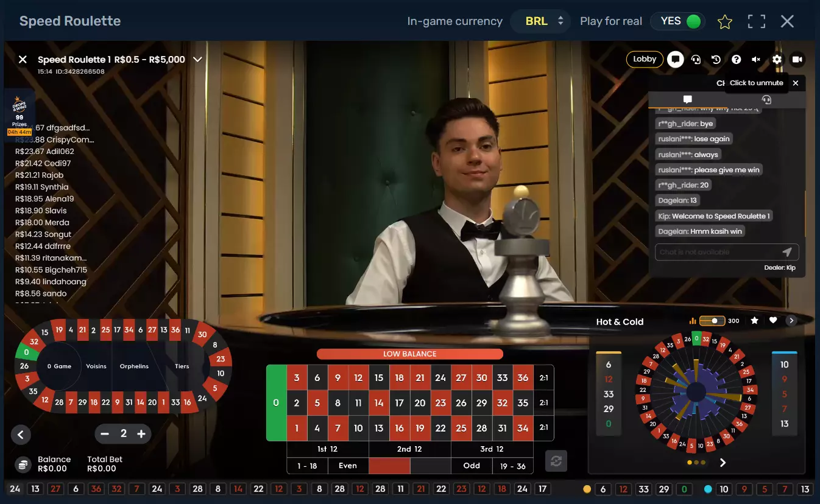Toggle Play for real YES switch
This screenshot has height=504, width=820.
click(677, 21)
